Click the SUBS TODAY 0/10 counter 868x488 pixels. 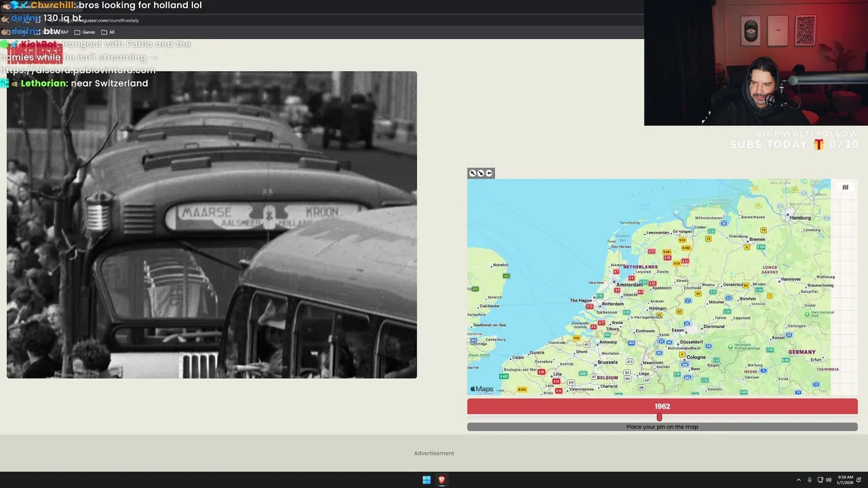point(794,144)
